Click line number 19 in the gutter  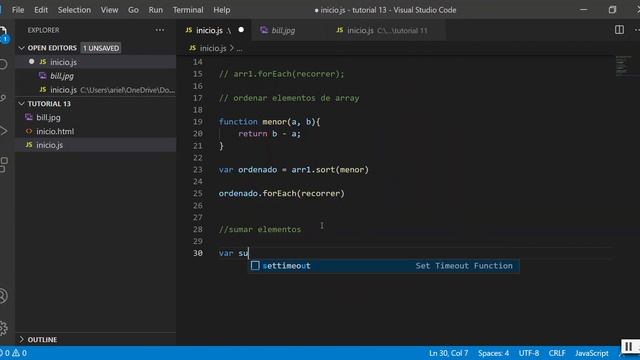(x=198, y=122)
